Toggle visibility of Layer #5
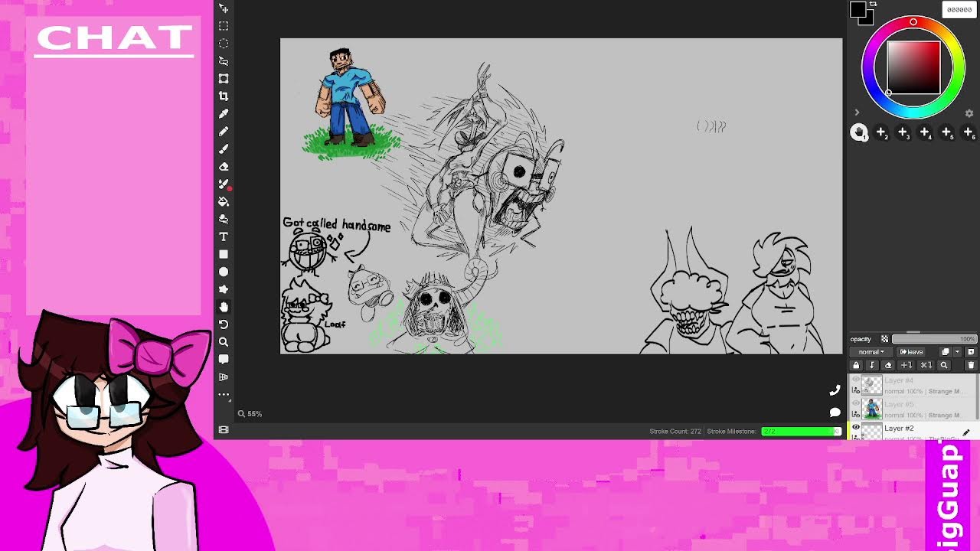This screenshot has height=551, width=980. coord(856,403)
